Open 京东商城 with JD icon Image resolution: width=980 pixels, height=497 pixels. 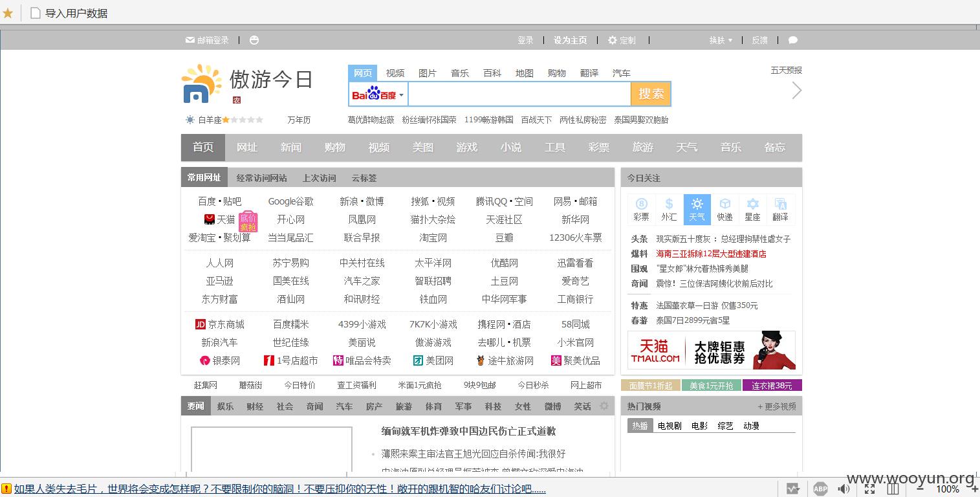(219, 324)
